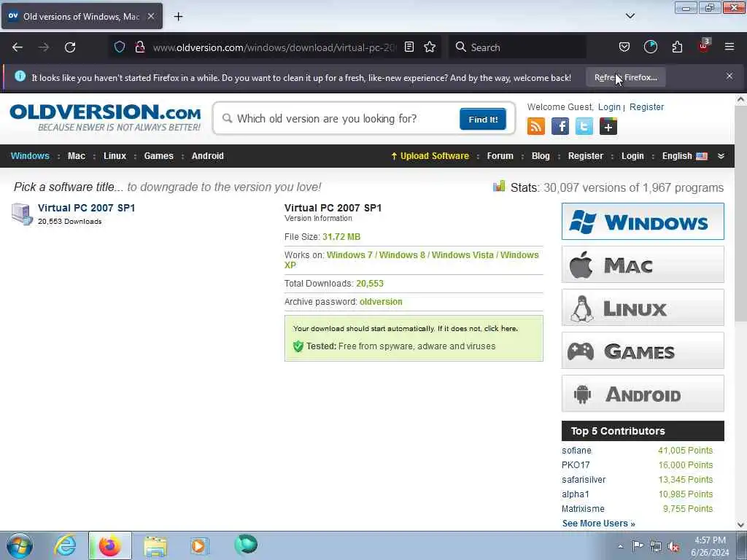Screen dimensions: 747x560
Task: Open the English language selector
Action: click(x=684, y=156)
